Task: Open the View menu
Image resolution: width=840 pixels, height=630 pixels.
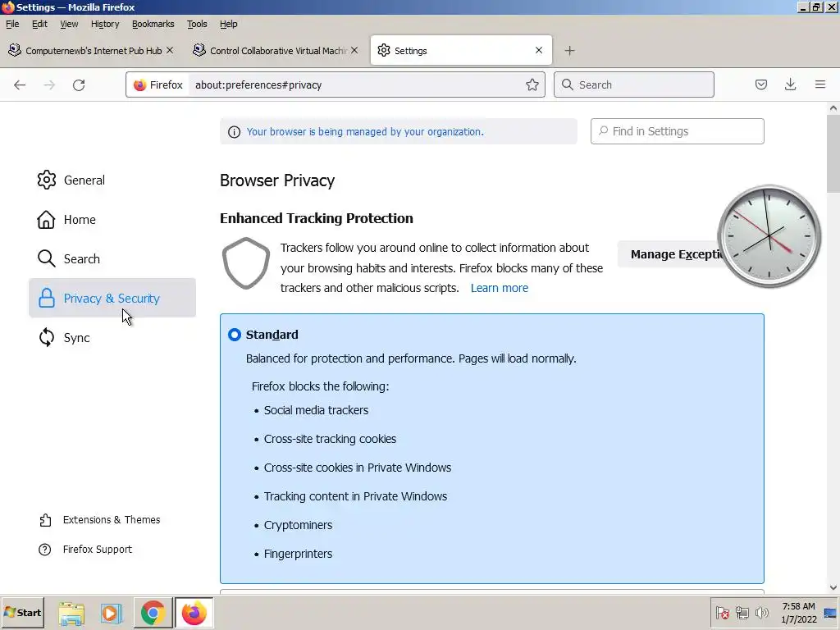Action: 69,24
